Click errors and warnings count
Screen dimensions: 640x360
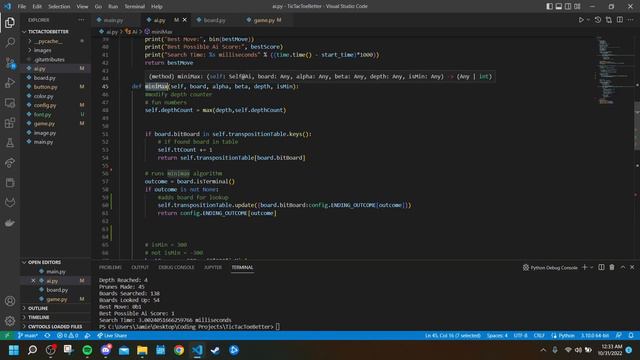pyautogui.click(x=67, y=336)
